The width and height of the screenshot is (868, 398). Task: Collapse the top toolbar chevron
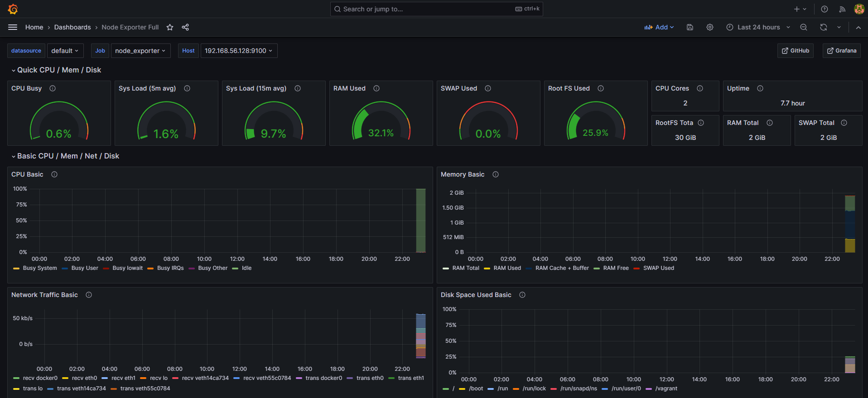(x=858, y=27)
